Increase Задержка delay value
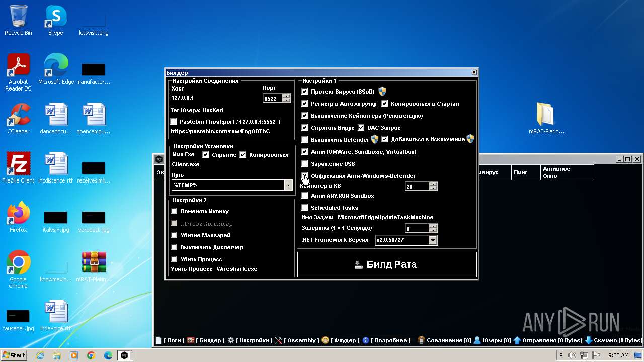Viewport: 644px width, 362px height. [433, 226]
